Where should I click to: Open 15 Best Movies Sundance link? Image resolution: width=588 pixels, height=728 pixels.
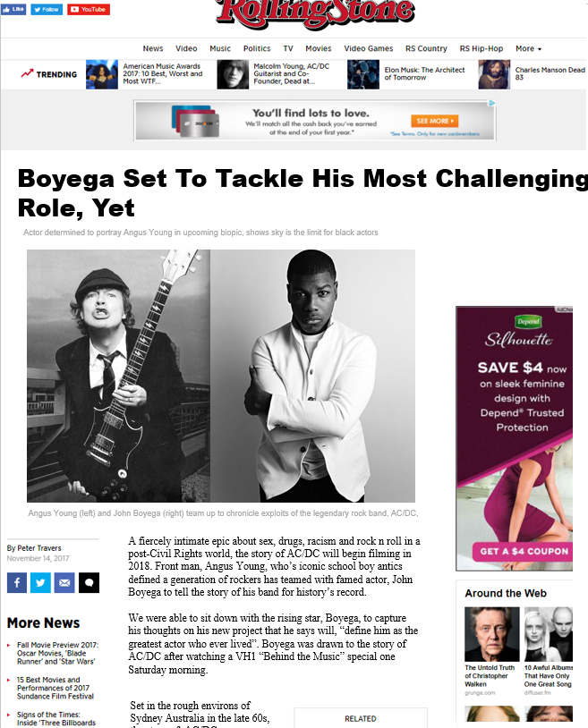point(55,688)
